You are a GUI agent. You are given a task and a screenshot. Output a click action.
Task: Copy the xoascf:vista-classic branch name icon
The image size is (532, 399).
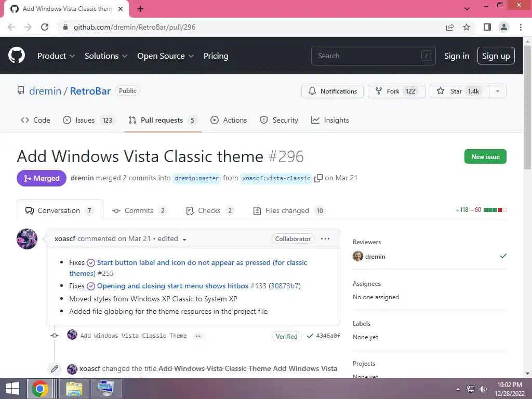coord(318,178)
